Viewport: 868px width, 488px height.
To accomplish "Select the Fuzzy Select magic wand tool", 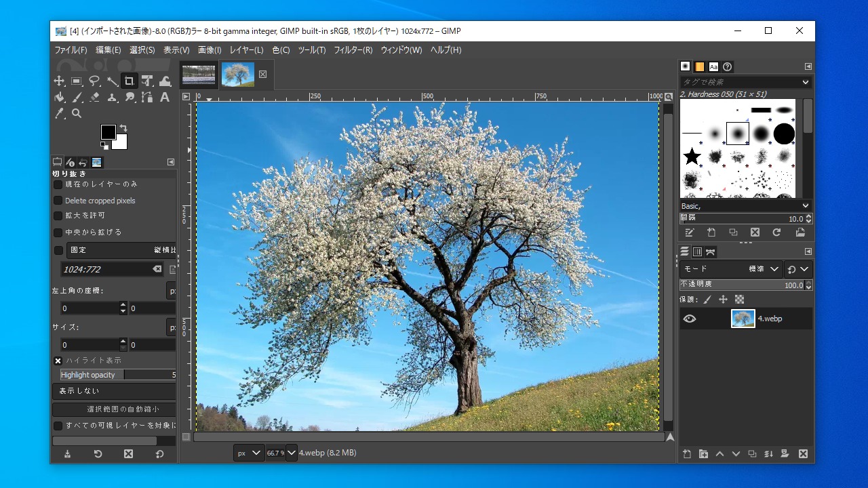I will tap(112, 81).
